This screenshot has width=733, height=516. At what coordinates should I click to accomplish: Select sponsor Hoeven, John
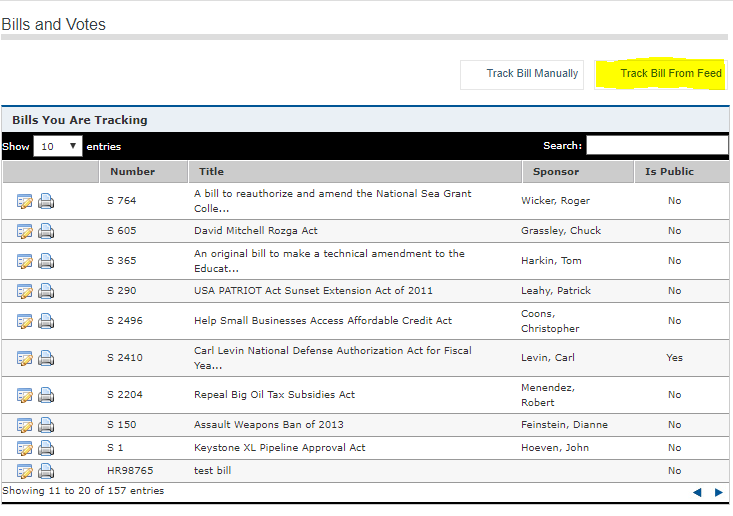tap(555, 448)
